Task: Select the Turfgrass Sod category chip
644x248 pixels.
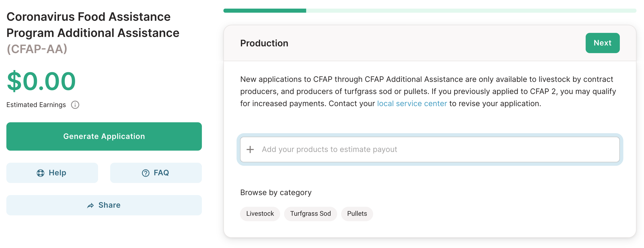Action: (310, 214)
